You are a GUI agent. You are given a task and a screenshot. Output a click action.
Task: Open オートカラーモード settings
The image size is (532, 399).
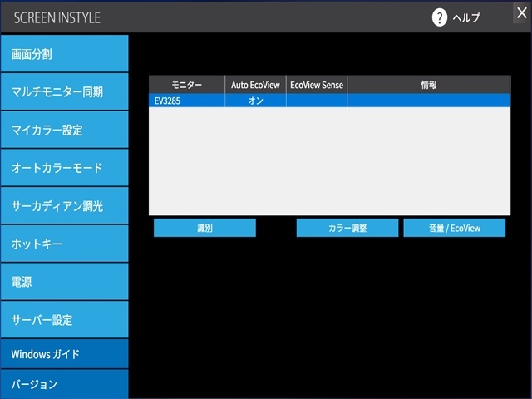coord(65,168)
